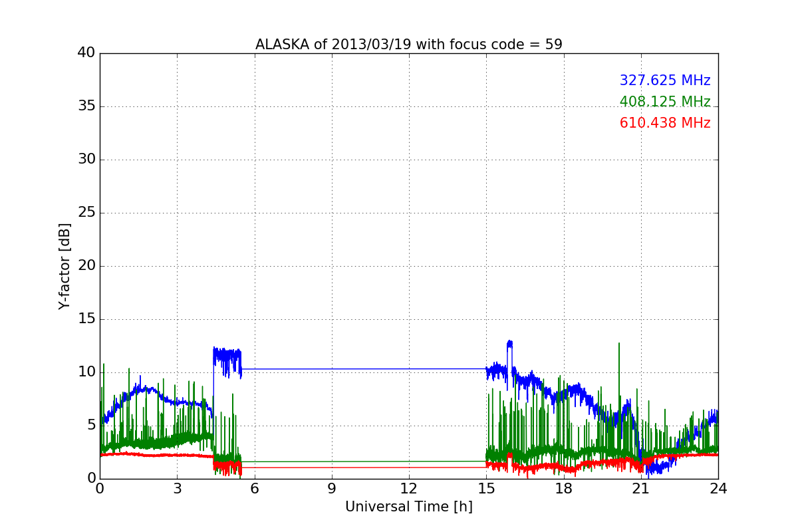This screenshot has height=532, width=798.
Task: Click the y-axis tick label 5
Action: pos(90,426)
